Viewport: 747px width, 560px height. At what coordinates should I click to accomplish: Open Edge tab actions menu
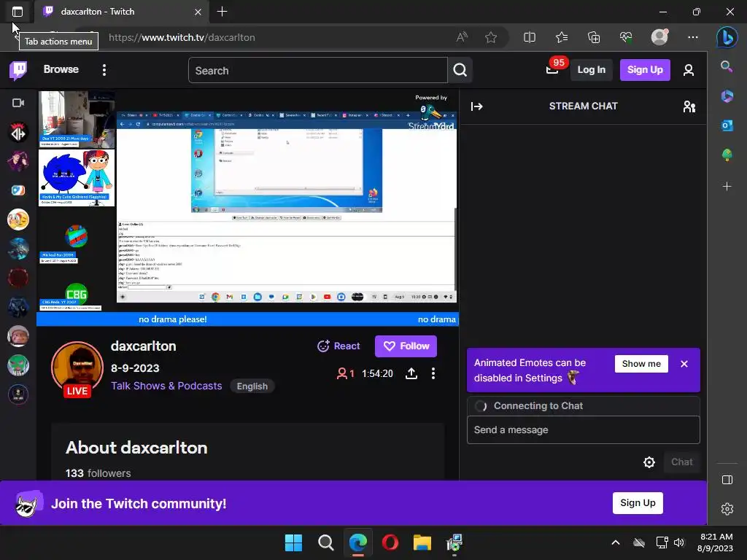(x=18, y=12)
